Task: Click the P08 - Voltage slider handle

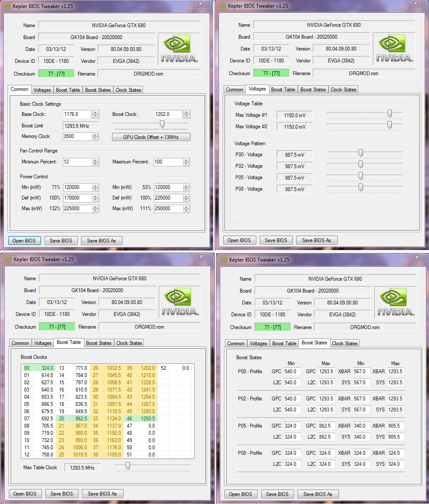Action: pos(361,187)
